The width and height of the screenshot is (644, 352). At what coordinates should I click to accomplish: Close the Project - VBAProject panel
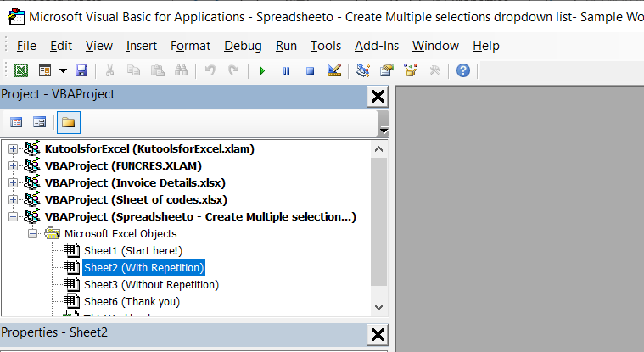click(x=378, y=96)
